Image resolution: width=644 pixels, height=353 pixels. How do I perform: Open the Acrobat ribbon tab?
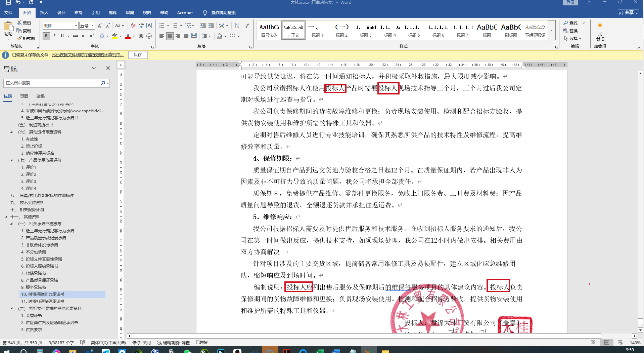coord(185,13)
